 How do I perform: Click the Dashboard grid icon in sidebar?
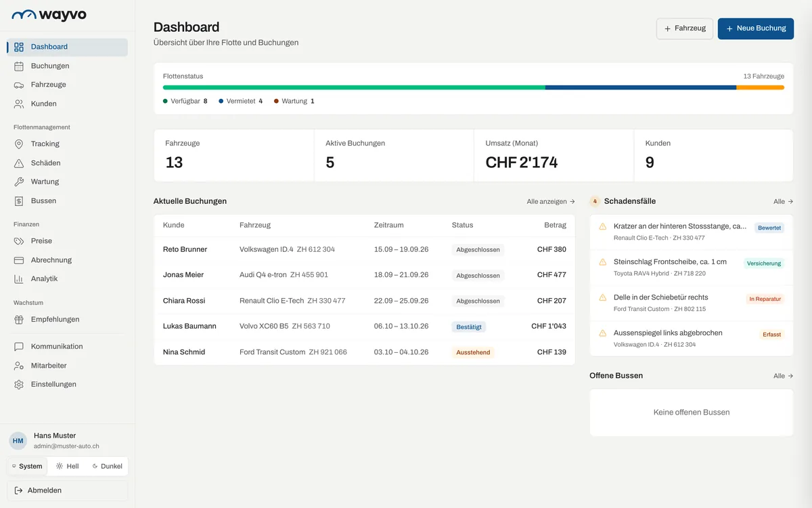point(19,47)
